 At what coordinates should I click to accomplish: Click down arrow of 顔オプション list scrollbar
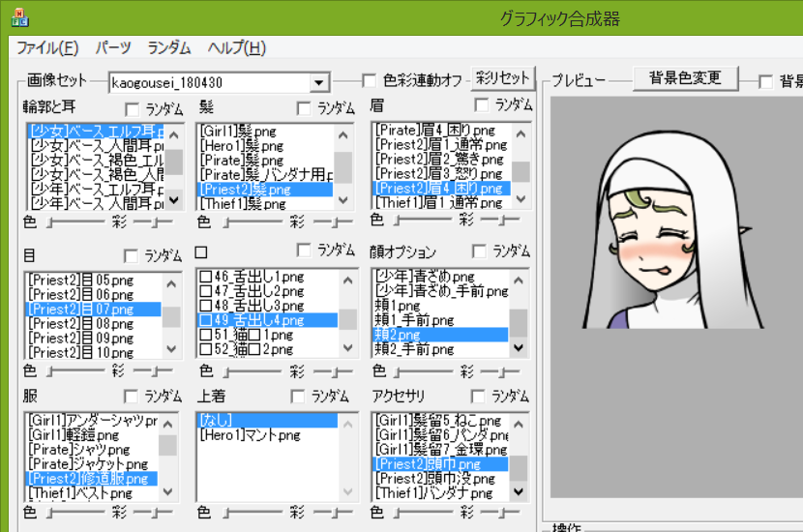(x=519, y=347)
